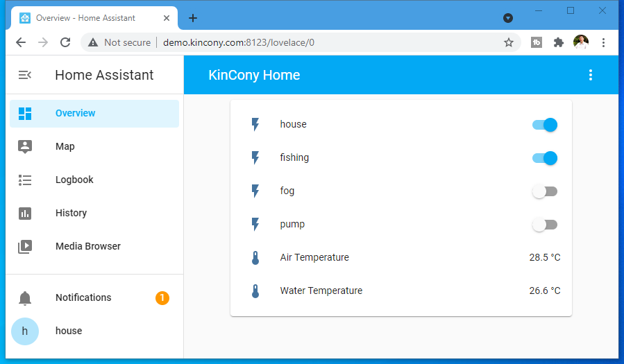Expand the Chrome tab search dropdown
The width and height of the screenshot is (624, 364).
click(508, 18)
